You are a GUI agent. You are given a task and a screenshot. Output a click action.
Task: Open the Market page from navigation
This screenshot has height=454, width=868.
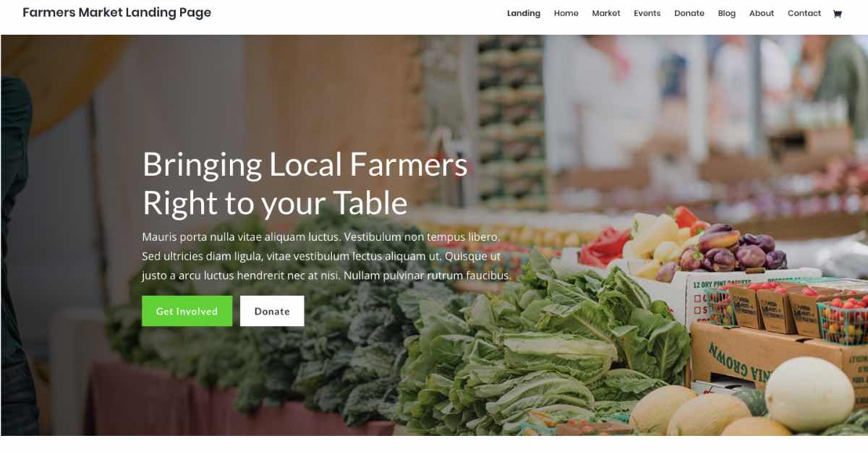(x=606, y=13)
